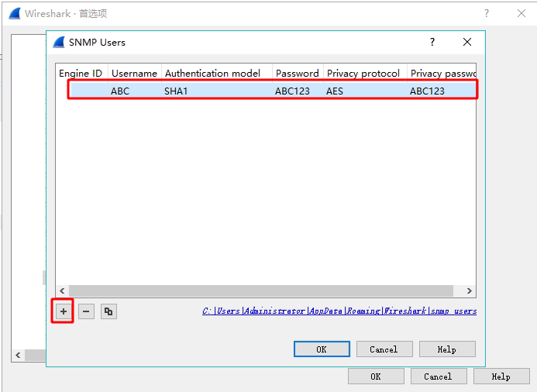This screenshot has height=392, width=537.
Task: Remove the selected SNMP user entry
Action: click(86, 311)
